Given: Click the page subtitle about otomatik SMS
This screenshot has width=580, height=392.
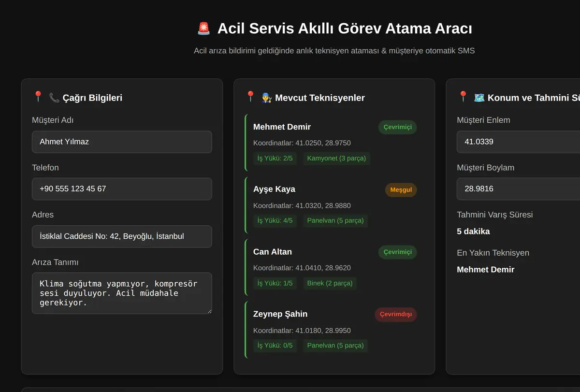Looking at the screenshot, I should click(x=334, y=50).
